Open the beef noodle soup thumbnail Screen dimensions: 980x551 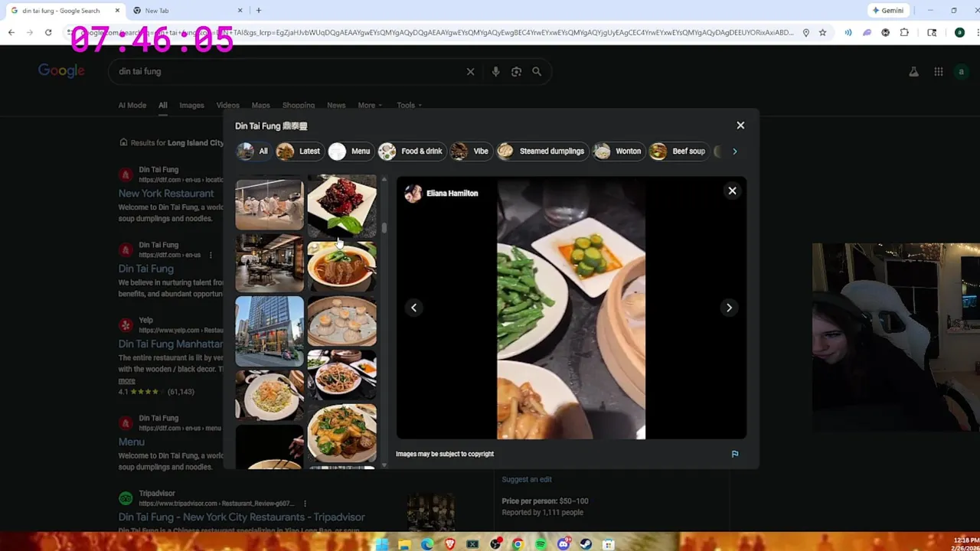pos(341,266)
